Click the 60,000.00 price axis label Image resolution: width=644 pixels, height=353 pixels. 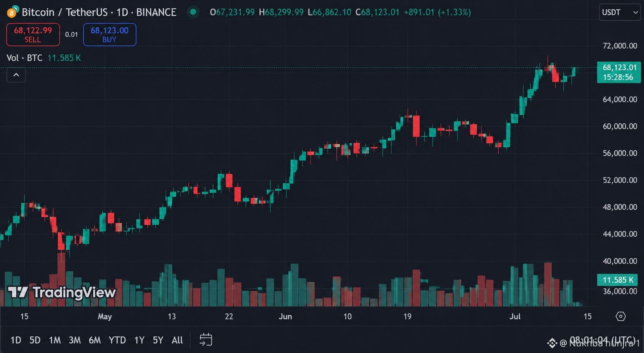click(620, 126)
